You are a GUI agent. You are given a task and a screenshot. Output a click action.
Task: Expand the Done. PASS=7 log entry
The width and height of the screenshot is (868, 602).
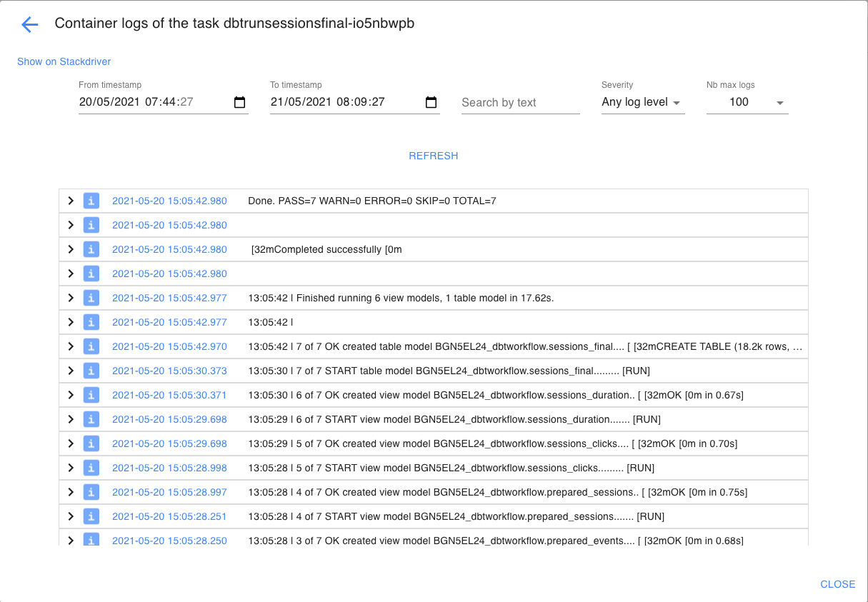71,201
